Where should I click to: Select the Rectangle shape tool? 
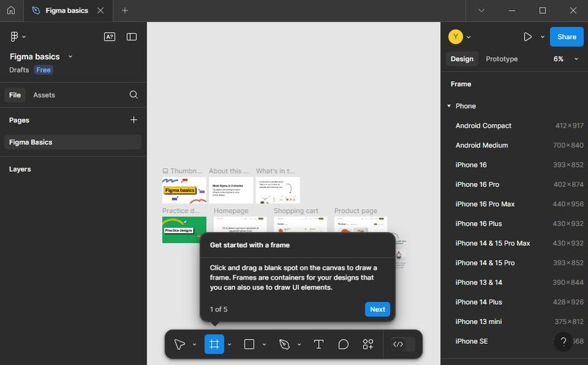(x=249, y=344)
